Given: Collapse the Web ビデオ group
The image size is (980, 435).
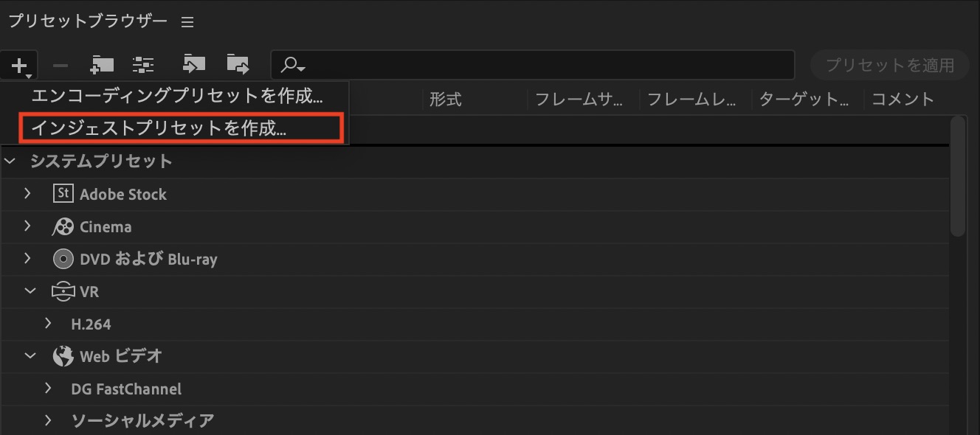Looking at the screenshot, I should coord(30,356).
